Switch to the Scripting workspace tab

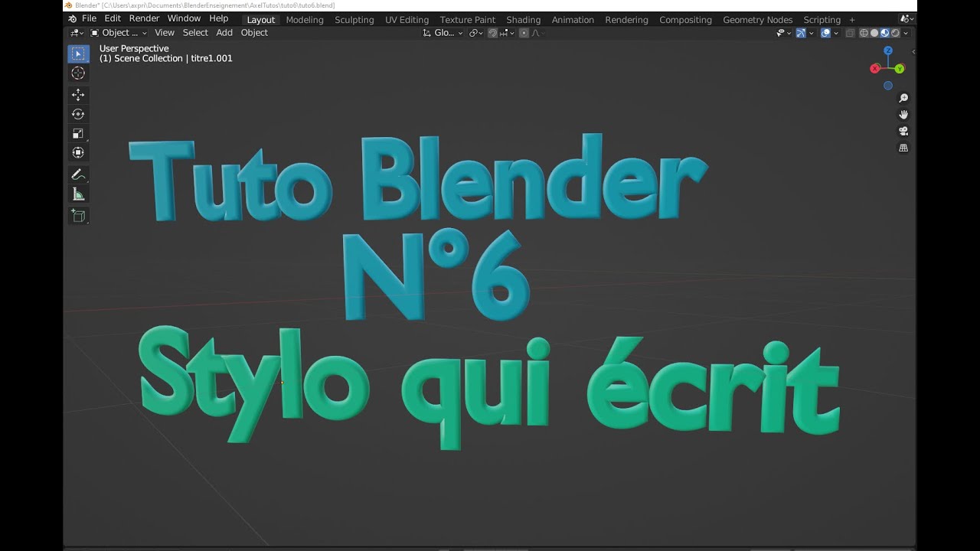[x=822, y=20]
